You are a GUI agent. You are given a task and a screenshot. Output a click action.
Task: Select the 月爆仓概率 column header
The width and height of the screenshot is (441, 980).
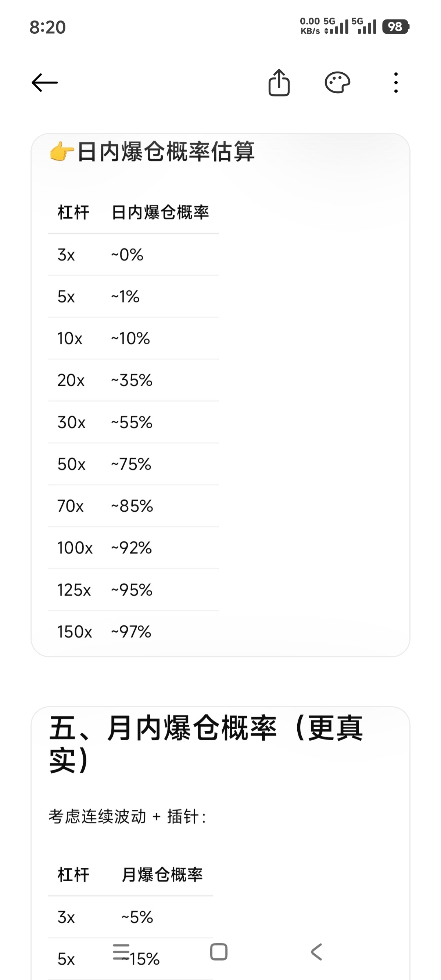pos(162,875)
